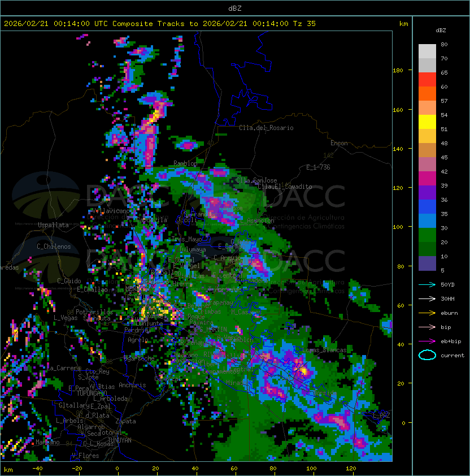Click the 'dBZ' title at the top
This screenshot has height=476, width=470.
[x=235, y=8]
